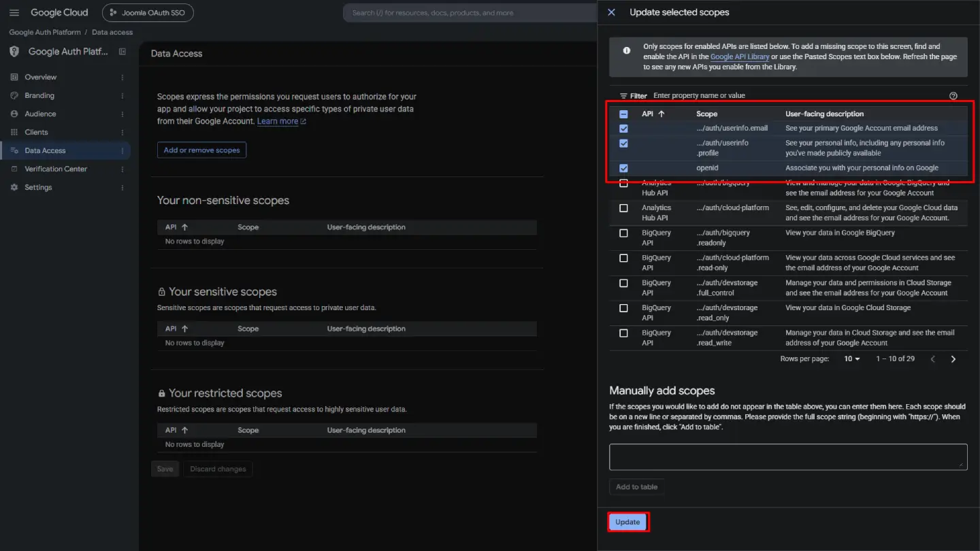Go to next page of scopes
The image size is (980, 551).
[953, 359]
